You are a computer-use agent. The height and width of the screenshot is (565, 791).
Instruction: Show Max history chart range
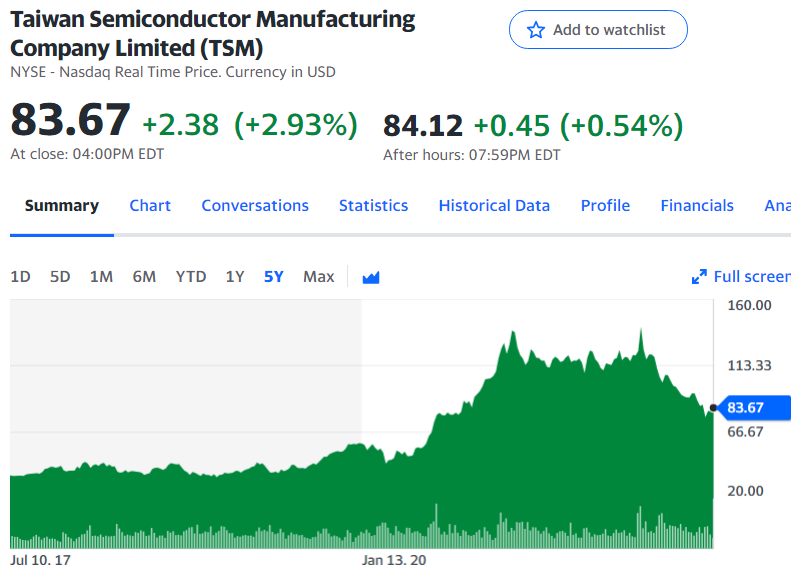click(319, 276)
